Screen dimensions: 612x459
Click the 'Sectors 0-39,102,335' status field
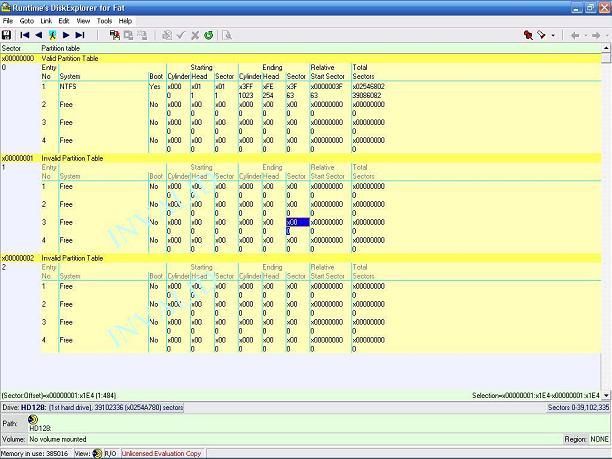coord(578,407)
